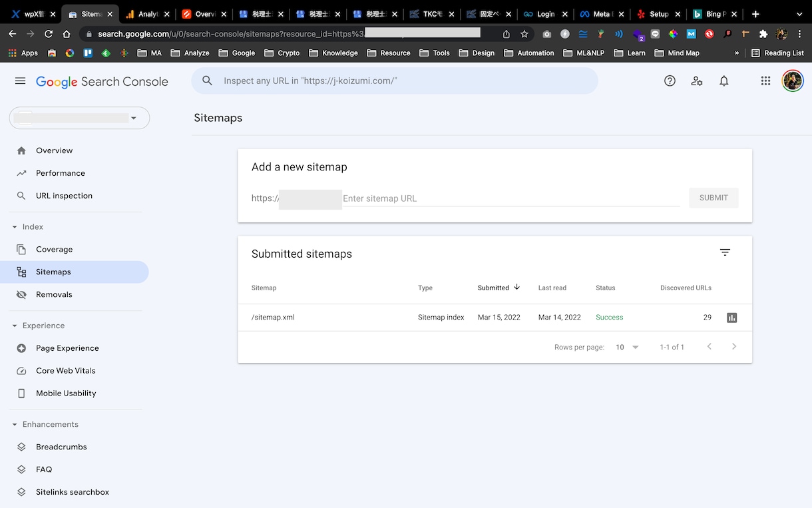The image size is (812, 508).
Task: Open the Help icon in header
Action: 670,81
